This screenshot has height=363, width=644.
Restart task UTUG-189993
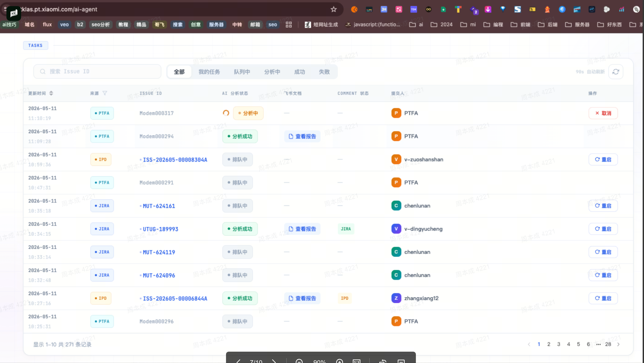603,229
